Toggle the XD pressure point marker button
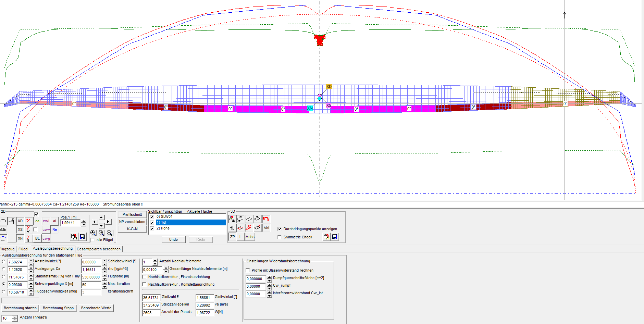Viewport: 644px width, 324px height. (x=20, y=221)
